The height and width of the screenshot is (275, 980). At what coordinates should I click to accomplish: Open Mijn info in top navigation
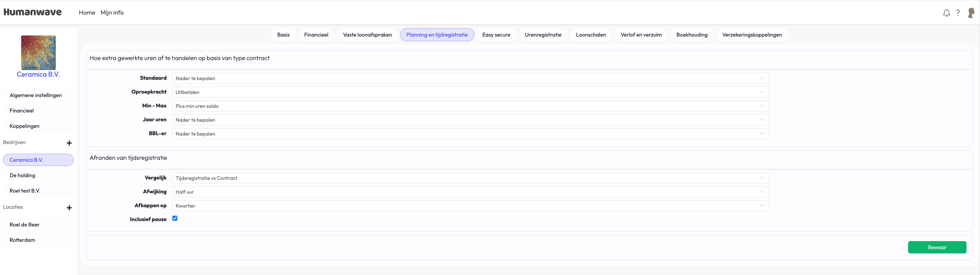click(x=112, y=13)
